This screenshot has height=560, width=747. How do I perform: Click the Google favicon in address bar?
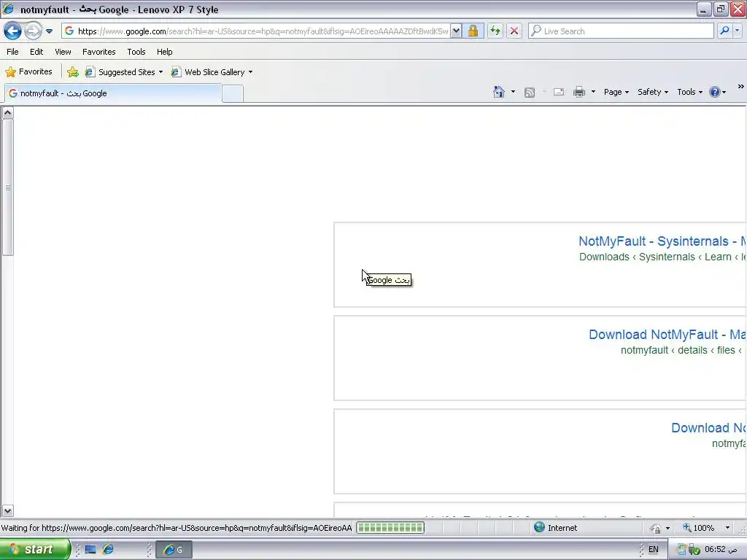69,31
